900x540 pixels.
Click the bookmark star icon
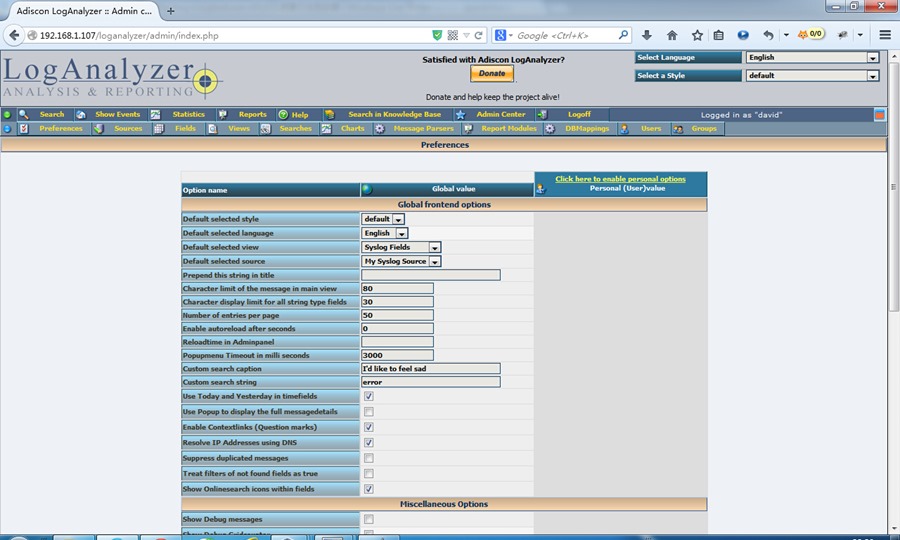pyautogui.click(x=697, y=35)
